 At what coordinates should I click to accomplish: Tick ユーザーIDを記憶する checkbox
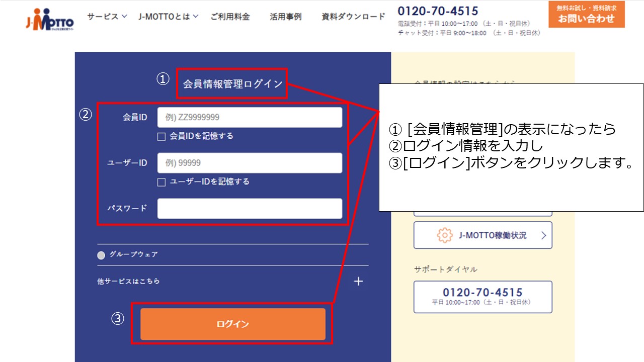pos(162,182)
